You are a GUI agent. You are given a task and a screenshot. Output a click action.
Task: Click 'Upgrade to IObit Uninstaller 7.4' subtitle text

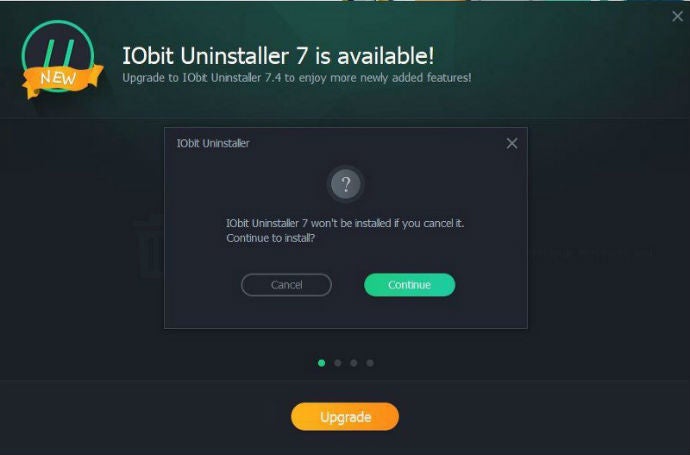pyautogui.click(x=202, y=78)
